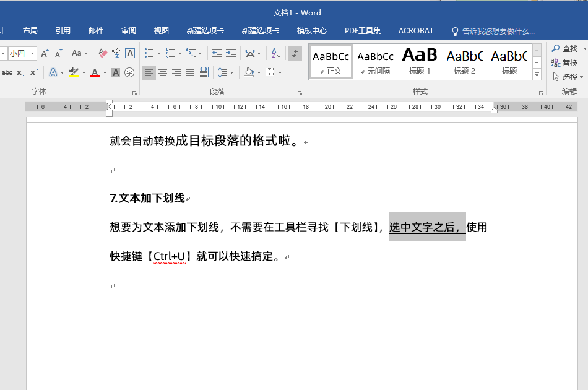Toggle show paragraph marks button
Viewport: 588px width, 390px height.
click(x=295, y=53)
